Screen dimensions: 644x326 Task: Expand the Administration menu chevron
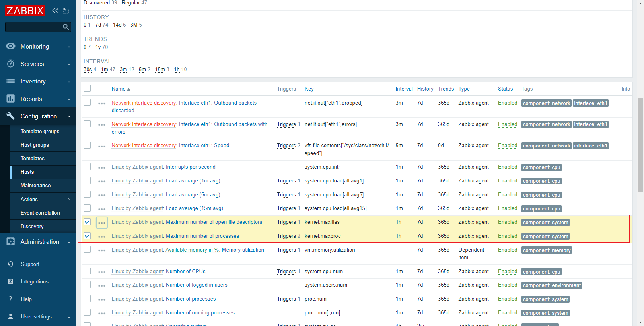(69, 242)
